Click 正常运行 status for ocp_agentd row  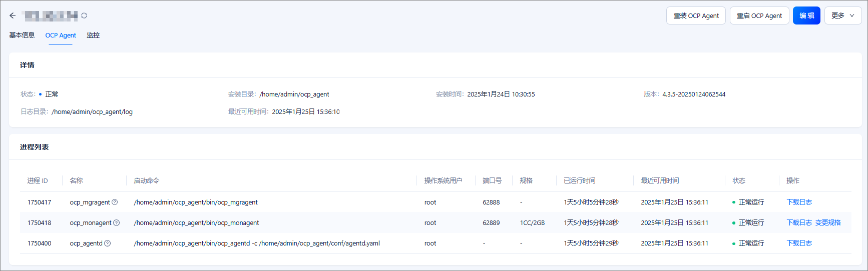pos(751,243)
